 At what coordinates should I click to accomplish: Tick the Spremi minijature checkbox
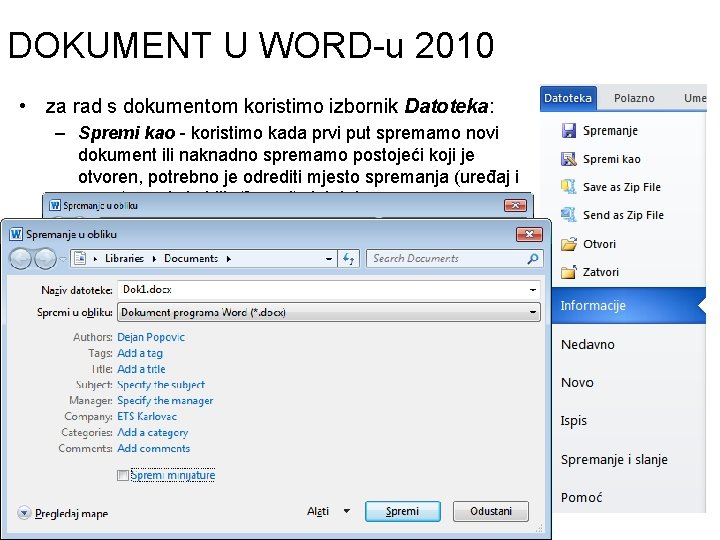(123, 475)
